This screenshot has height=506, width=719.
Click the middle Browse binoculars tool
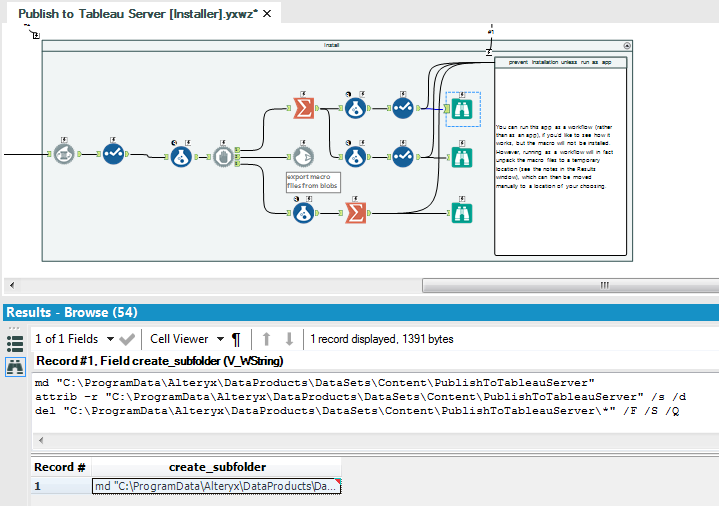462,157
